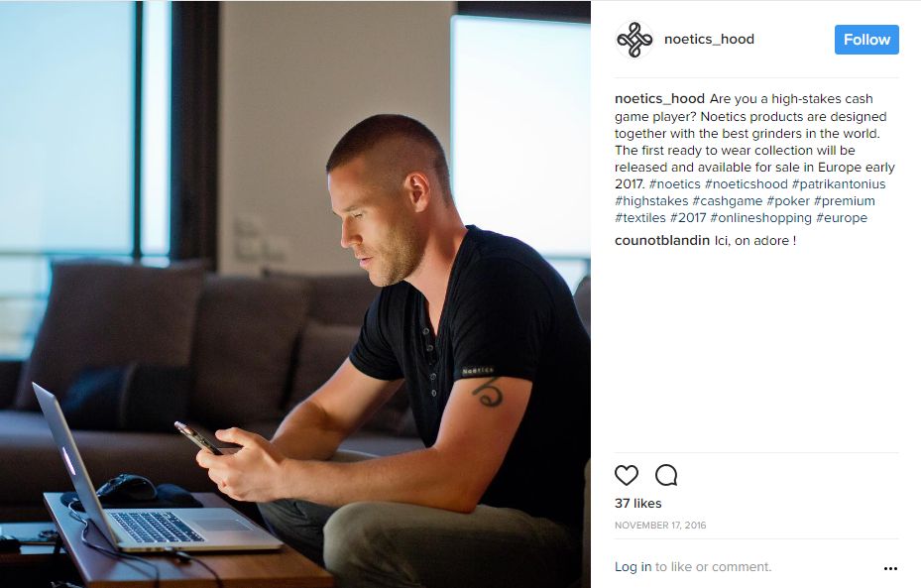Click the Log in link
Viewport: 921px width, 588px height.
[633, 567]
